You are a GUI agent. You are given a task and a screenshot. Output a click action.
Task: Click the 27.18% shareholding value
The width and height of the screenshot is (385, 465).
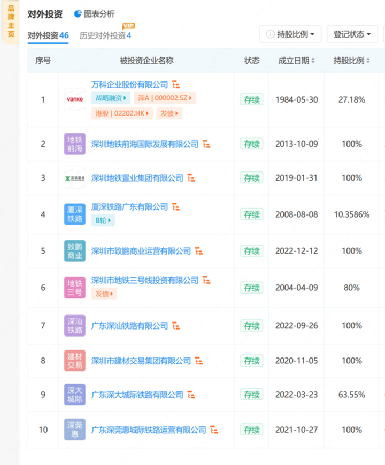click(x=352, y=100)
